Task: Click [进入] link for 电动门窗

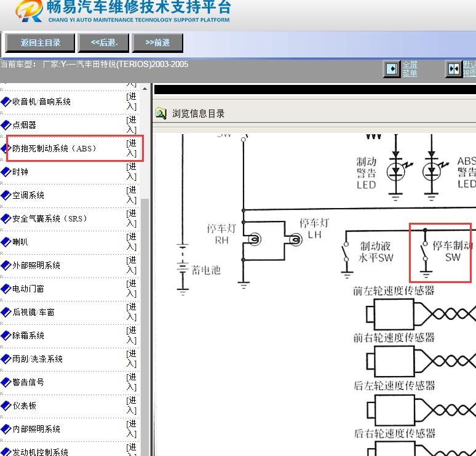Action: click(132, 289)
